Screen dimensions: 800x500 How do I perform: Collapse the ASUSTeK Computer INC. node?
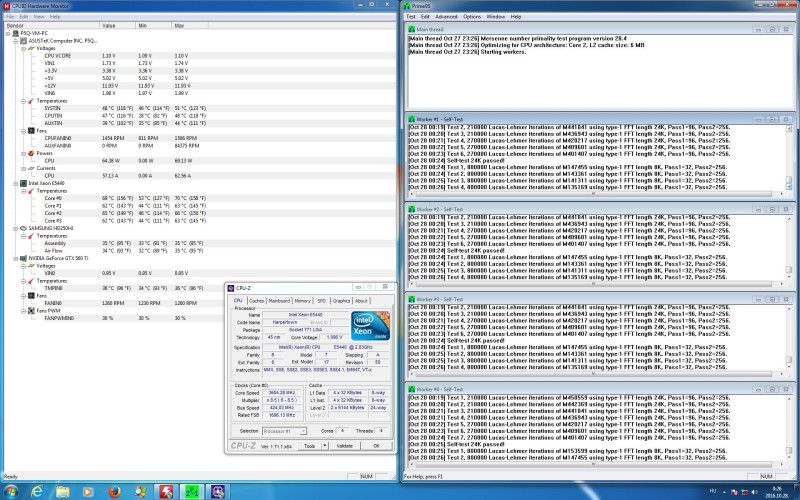click(x=16, y=41)
